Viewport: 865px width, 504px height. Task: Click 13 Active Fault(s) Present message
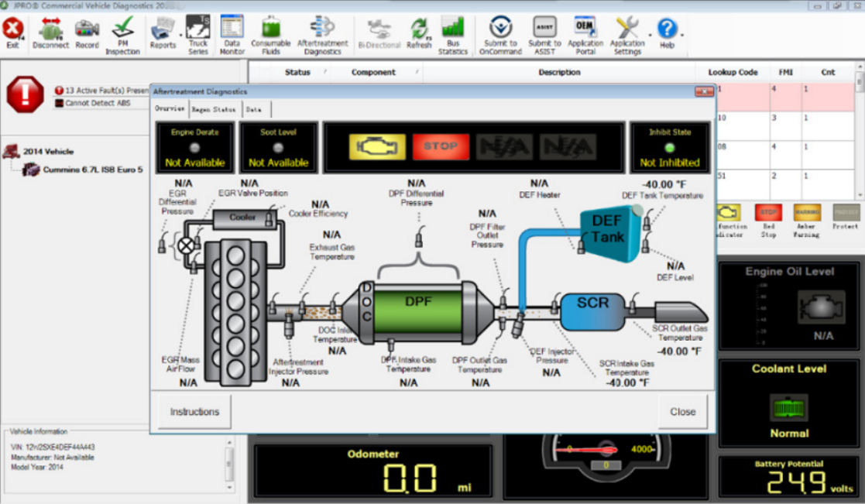(x=103, y=90)
